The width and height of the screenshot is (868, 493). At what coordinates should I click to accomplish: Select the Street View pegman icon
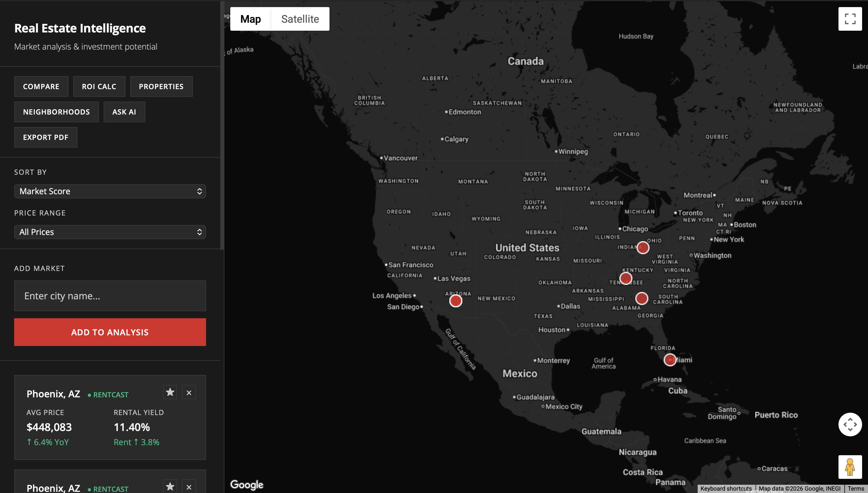(x=850, y=467)
